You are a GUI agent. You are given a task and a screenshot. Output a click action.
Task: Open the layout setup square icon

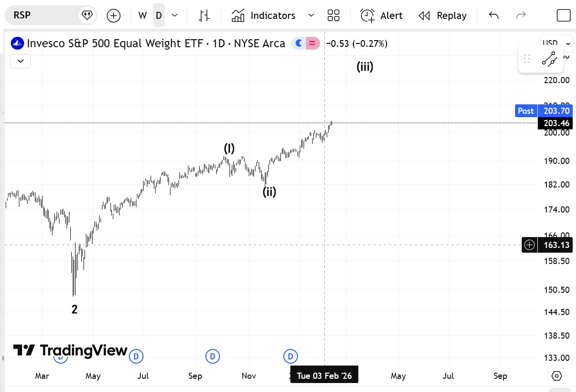tap(563, 16)
